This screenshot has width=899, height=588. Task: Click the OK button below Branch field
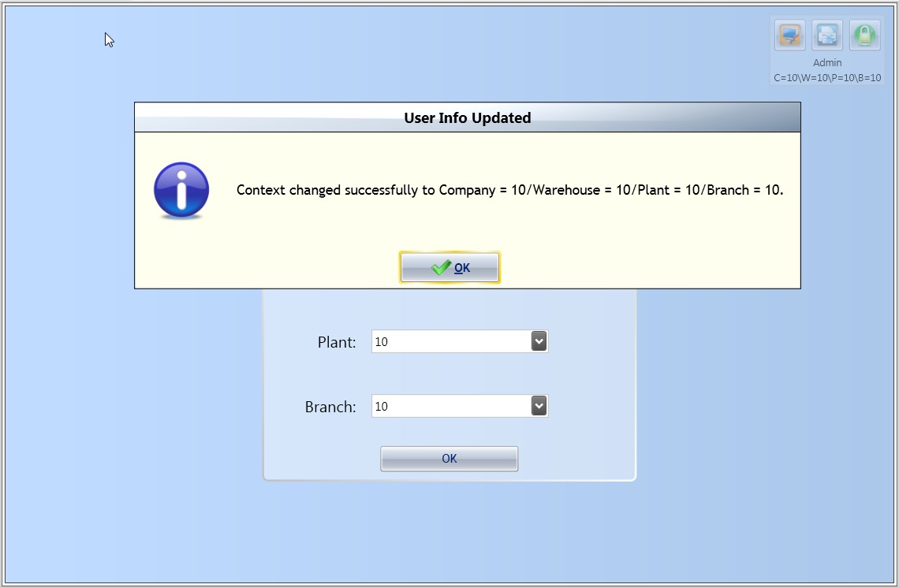point(449,459)
